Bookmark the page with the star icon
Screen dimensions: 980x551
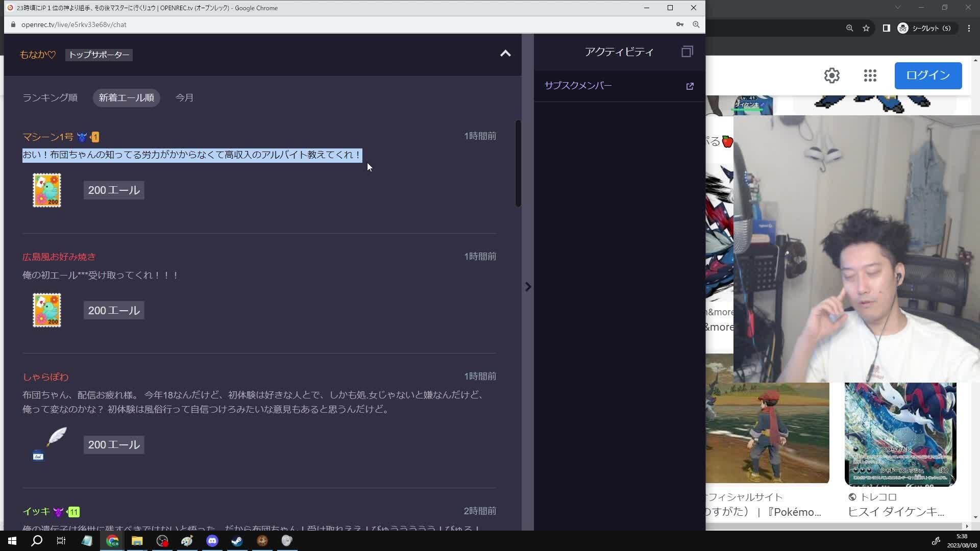pos(866,29)
